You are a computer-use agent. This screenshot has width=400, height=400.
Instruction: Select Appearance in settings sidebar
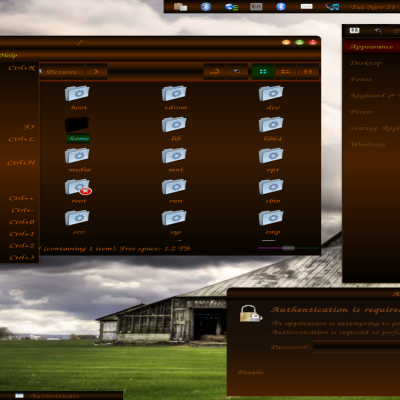click(371, 47)
